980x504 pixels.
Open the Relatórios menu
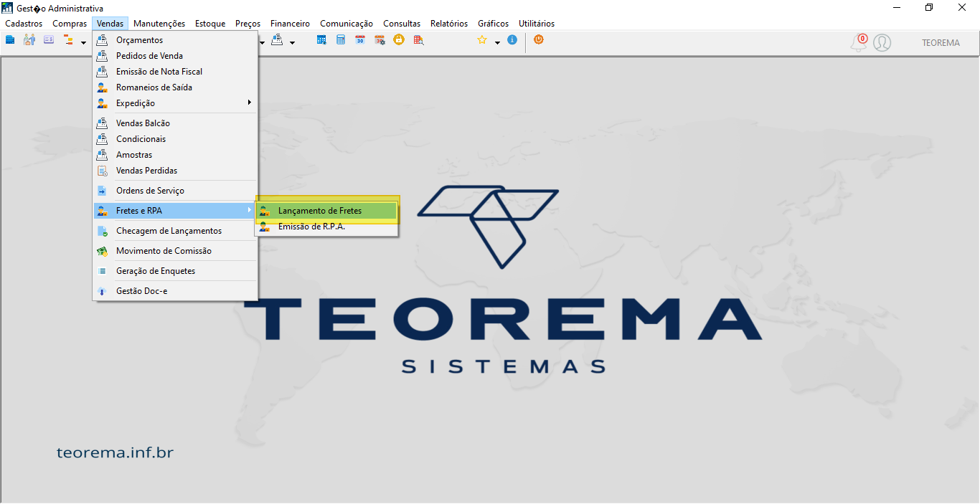[449, 24]
